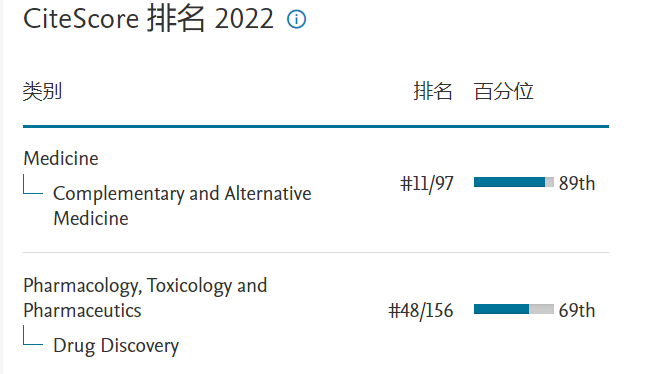This screenshot has height=374, width=648.
Task: Click the gray unfilled end of 89th bar
Action: pos(549,182)
